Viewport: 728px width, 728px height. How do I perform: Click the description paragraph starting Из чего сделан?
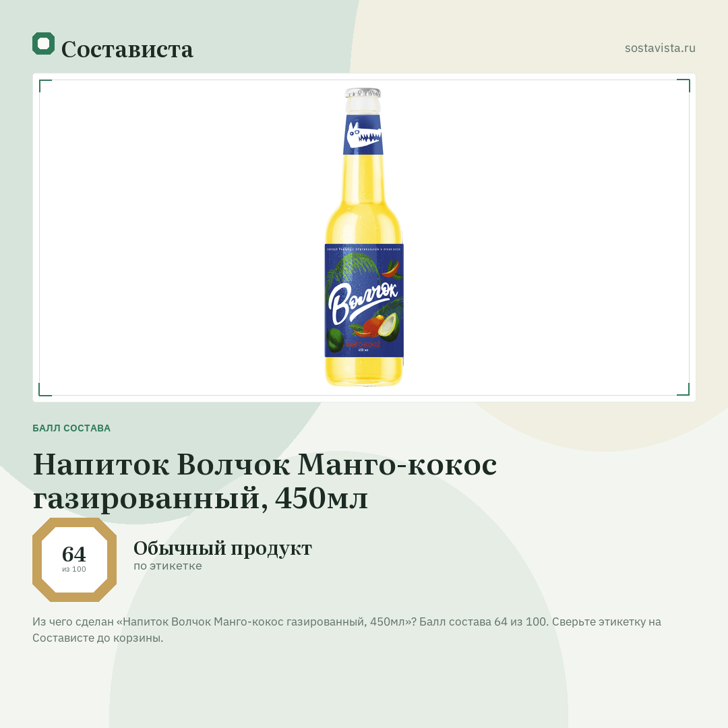click(347, 630)
